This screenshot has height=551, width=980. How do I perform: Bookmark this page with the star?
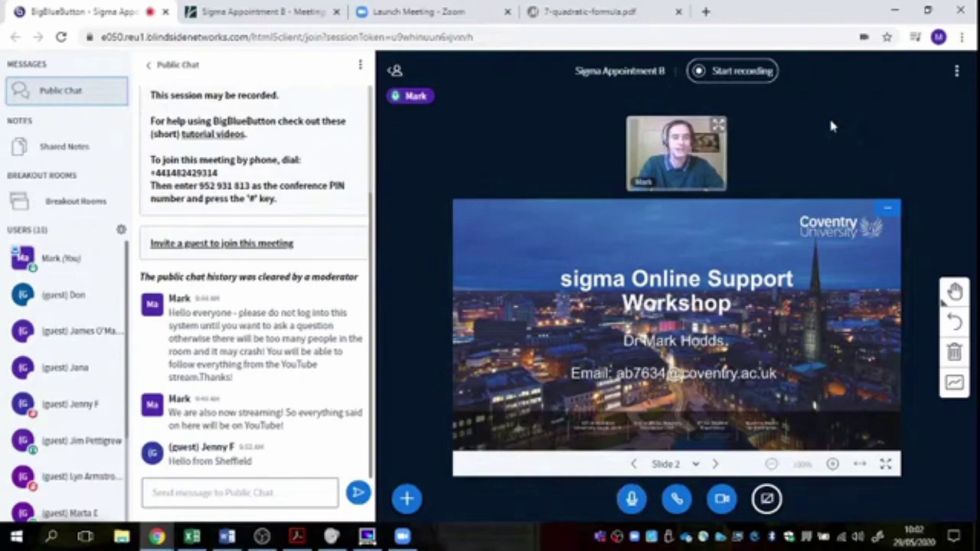pyautogui.click(x=887, y=37)
